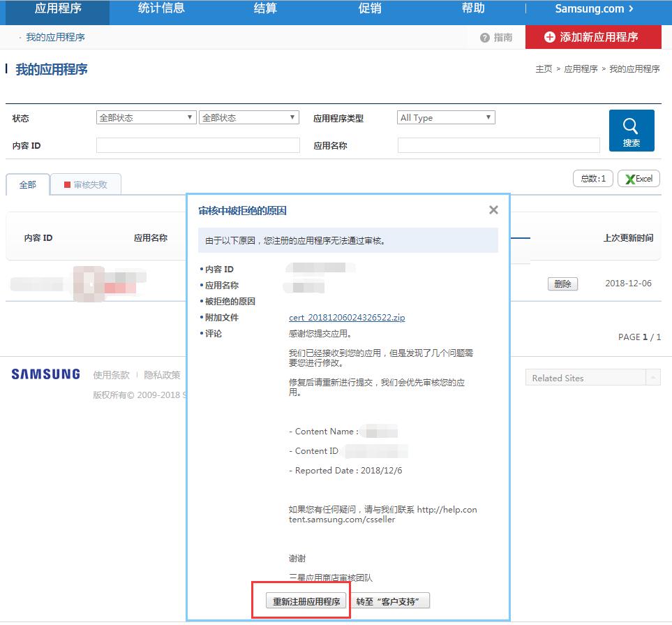Click the SAMSUNG logo in the footer

44,374
